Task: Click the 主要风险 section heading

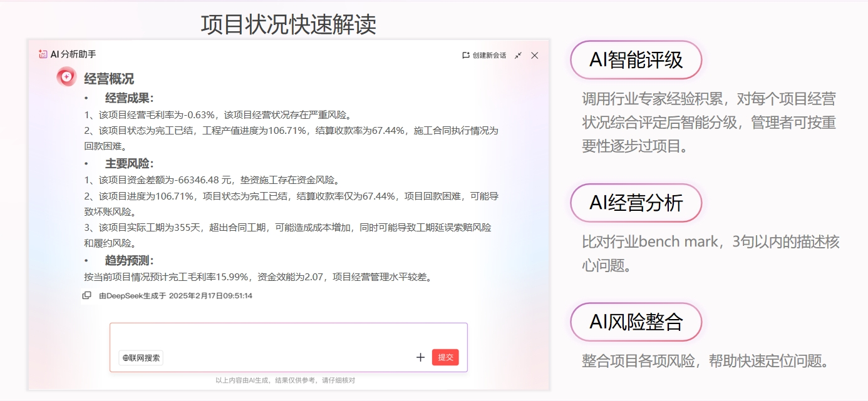Action: pos(129,164)
